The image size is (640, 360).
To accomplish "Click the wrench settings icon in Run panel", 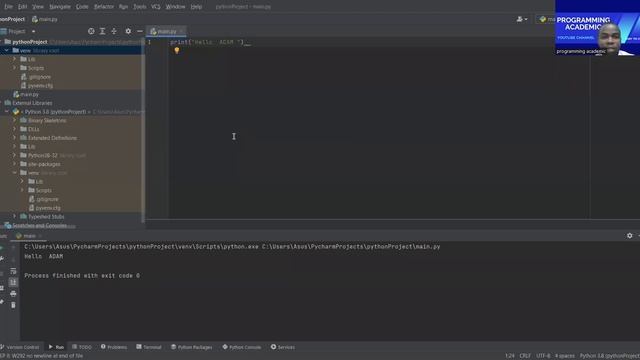I will point(2,259).
